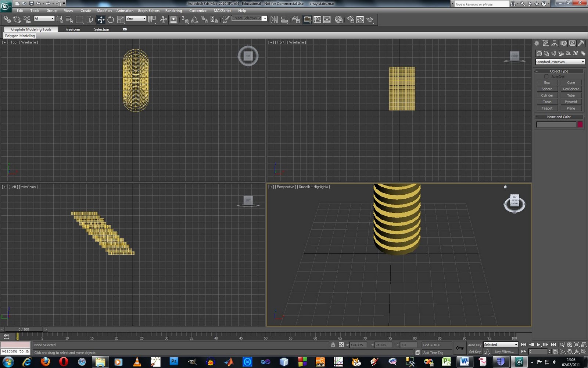The height and width of the screenshot is (368, 588).
Task: Enable the AutoGrid checkbox
Action: point(546,77)
